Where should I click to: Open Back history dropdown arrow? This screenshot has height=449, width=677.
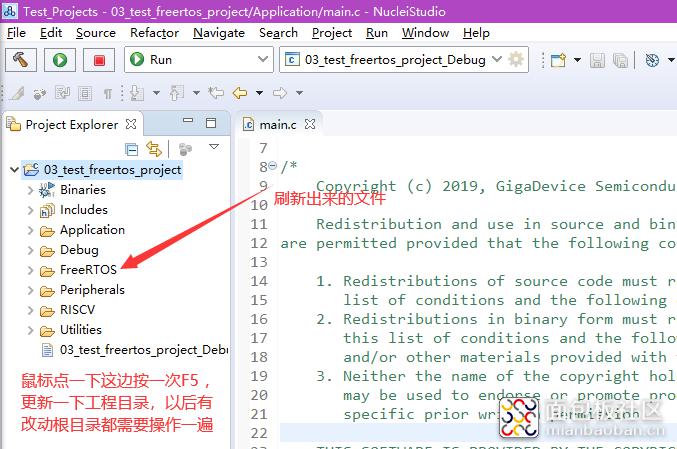point(259,93)
